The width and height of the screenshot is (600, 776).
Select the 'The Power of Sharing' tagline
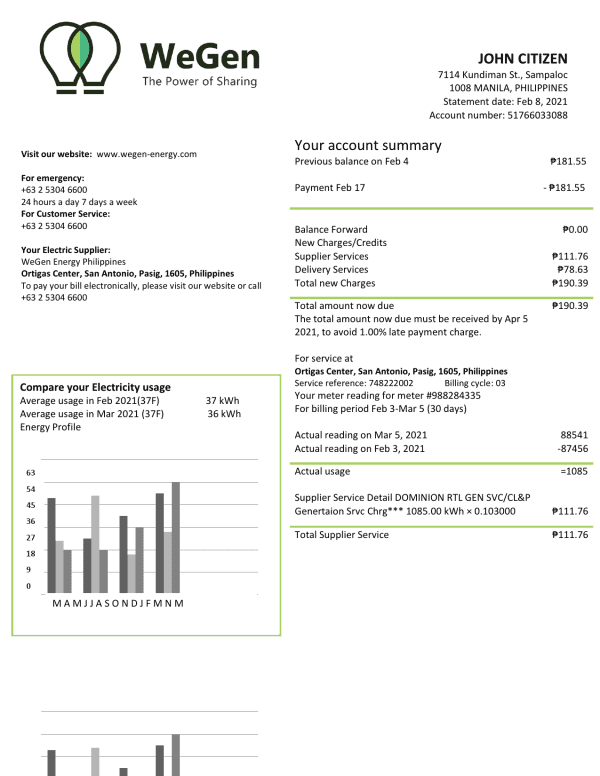pos(199,81)
